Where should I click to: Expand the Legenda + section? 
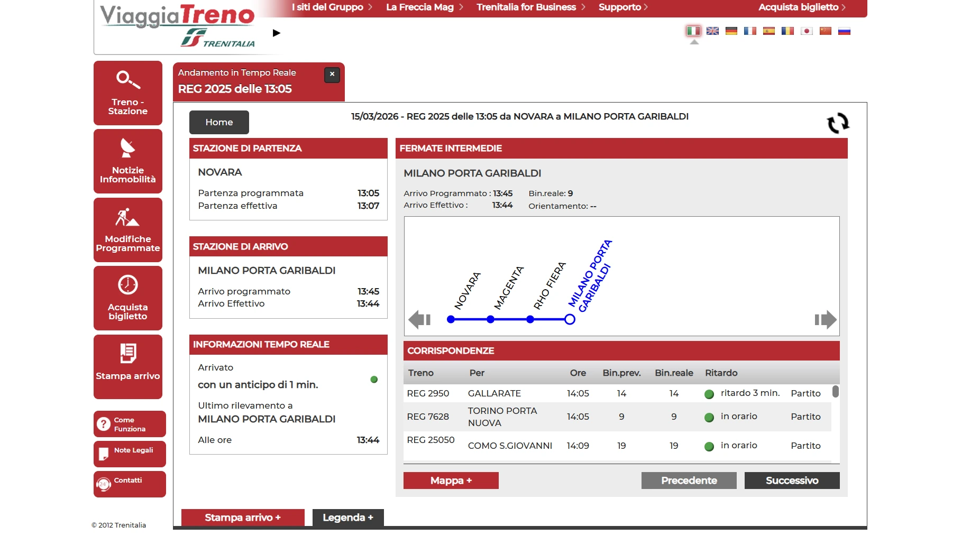[348, 518]
